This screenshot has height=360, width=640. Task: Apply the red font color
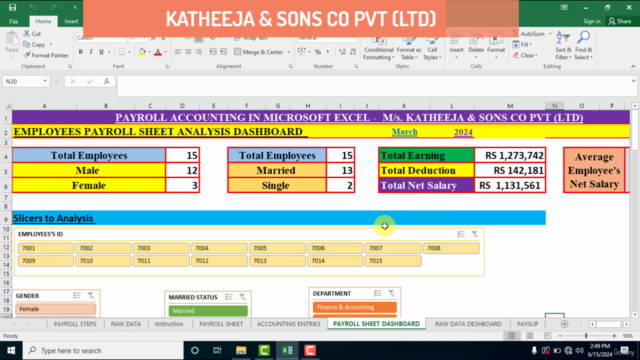point(158,52)
